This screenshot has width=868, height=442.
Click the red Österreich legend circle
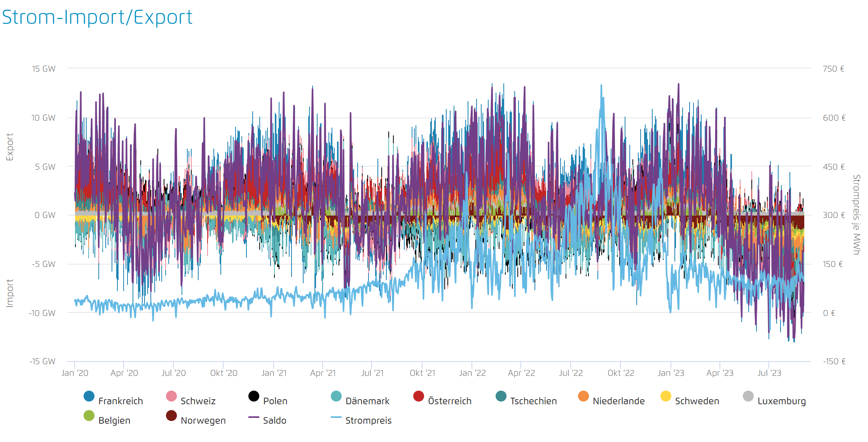[419, 396]
